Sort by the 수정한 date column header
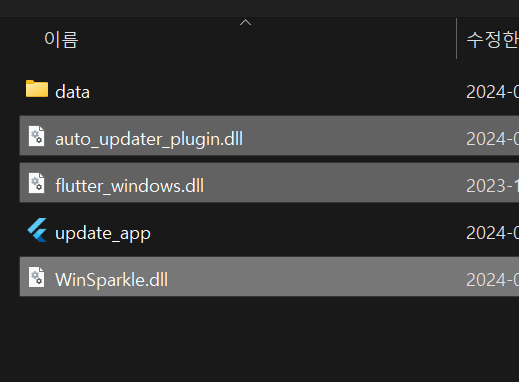This screenshot has height=382, width=519. tap(492, 40)
